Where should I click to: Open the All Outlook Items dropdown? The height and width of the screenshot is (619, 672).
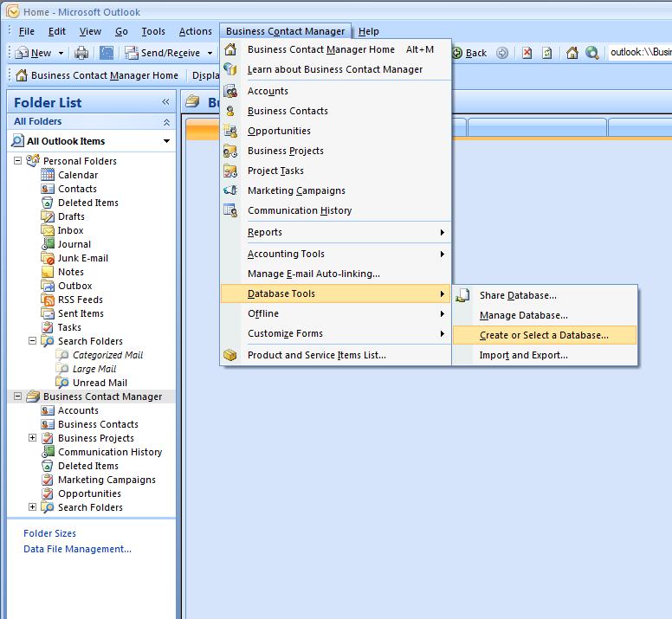(167, 141)
